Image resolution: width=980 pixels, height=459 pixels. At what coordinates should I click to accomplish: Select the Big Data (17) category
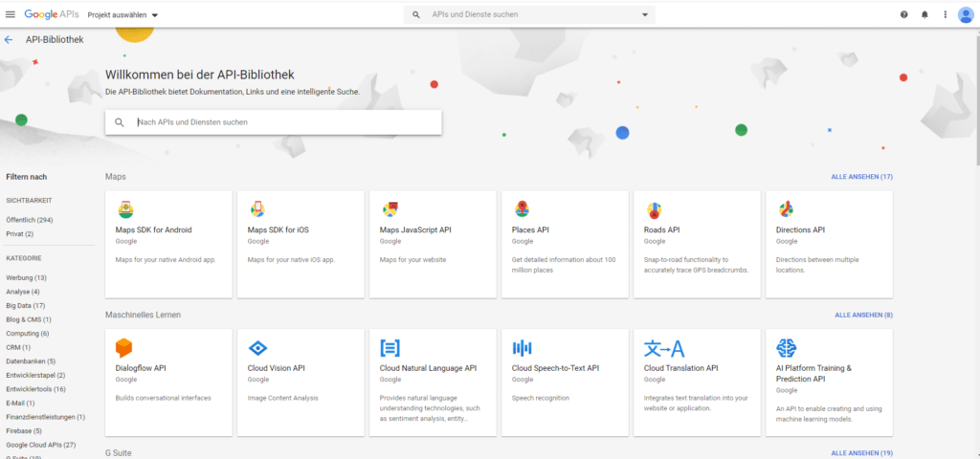pyautogui.click(x=26, y=306)
